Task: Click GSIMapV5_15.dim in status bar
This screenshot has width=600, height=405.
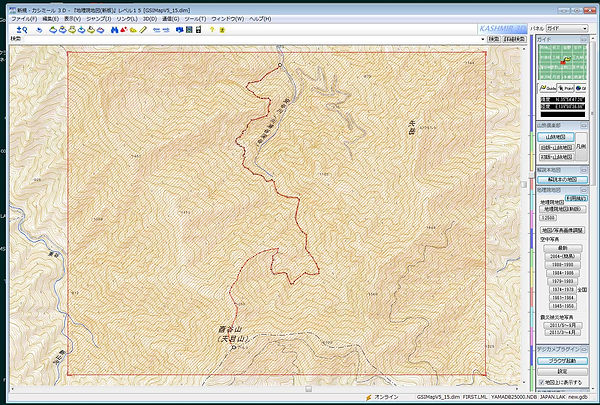Action: click(438, 397)
